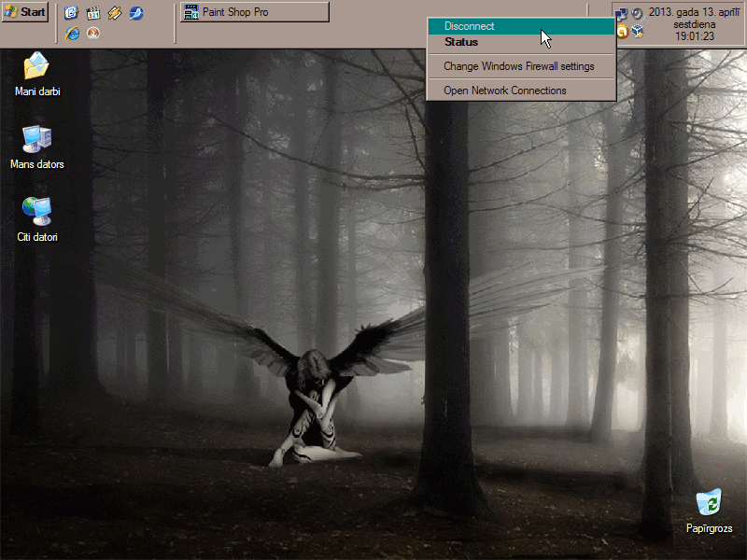Click the orange circular tray icon

pyautogui.click(x=622, y=33)
